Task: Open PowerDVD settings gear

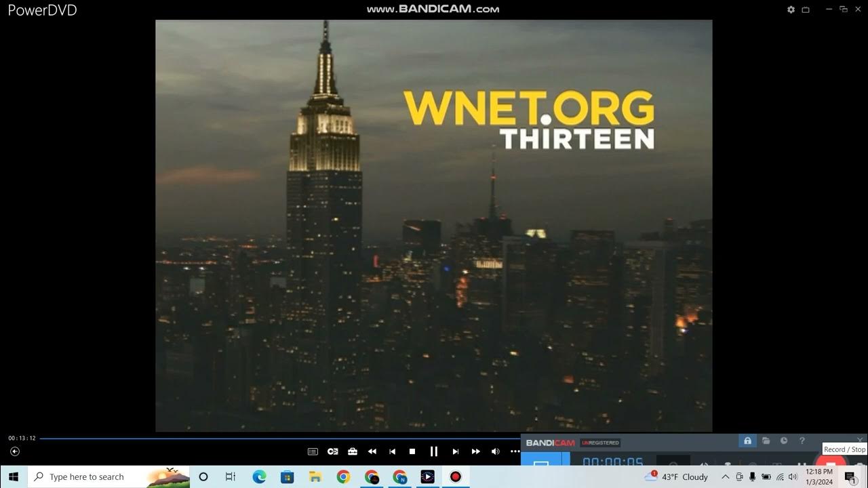Action: tap(791, 9)
